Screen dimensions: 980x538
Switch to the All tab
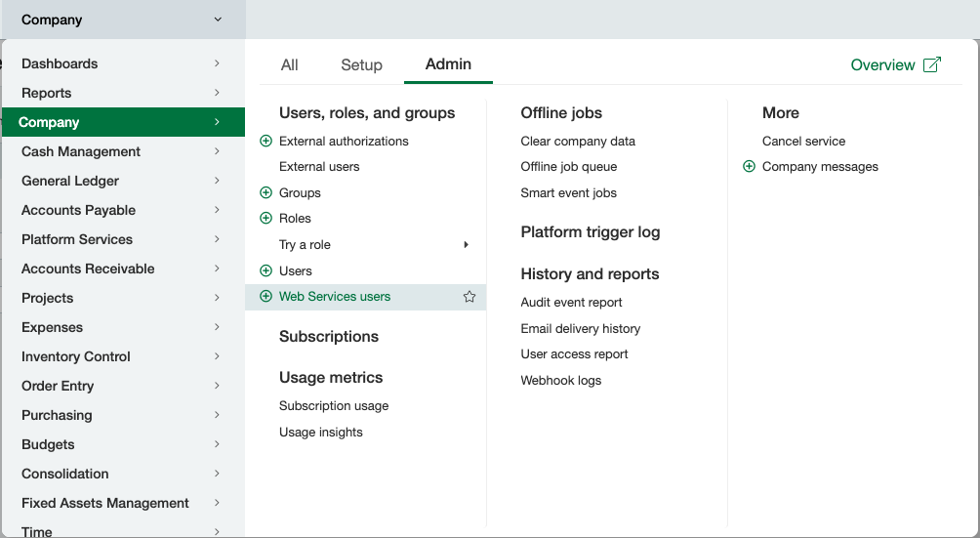pos(289,65)
